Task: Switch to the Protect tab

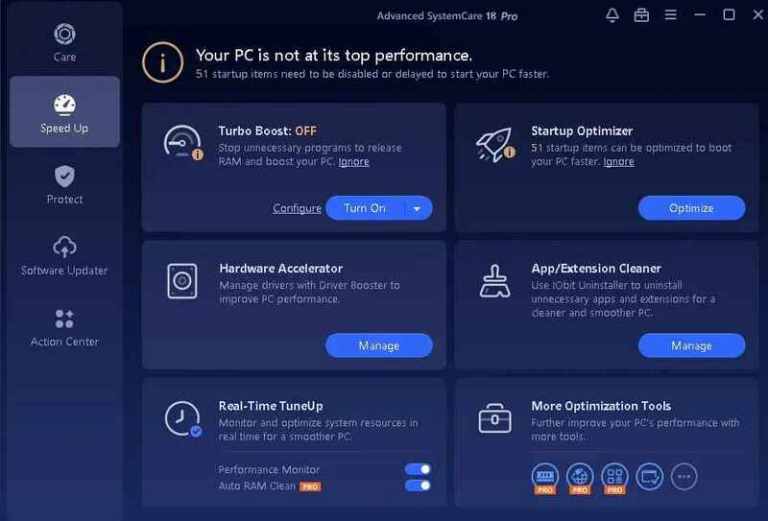Action: tap(65, 185)
